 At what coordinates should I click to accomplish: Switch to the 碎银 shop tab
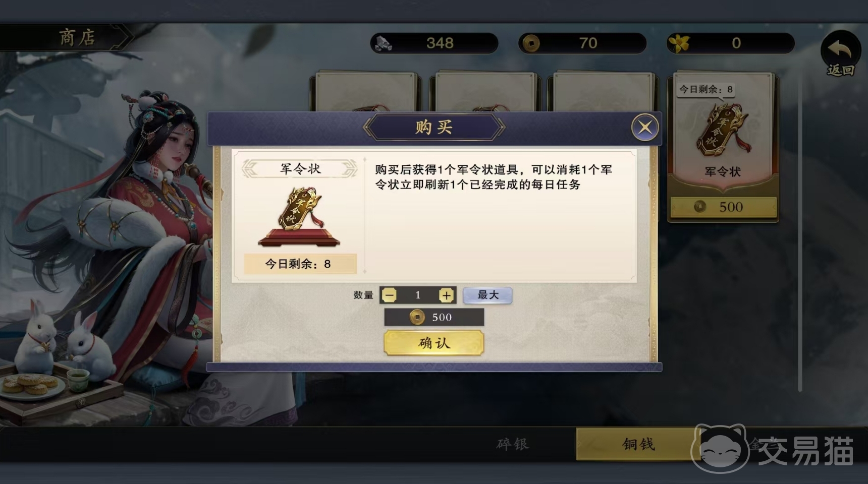pyautogui.click(x=513, y=444)
